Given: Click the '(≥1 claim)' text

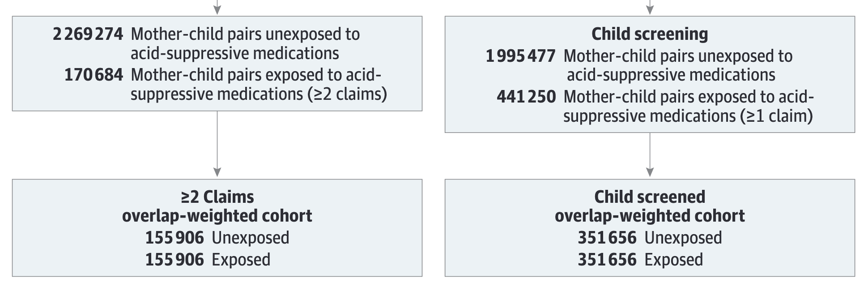Looking at the screenshot, I should point(776,116).
